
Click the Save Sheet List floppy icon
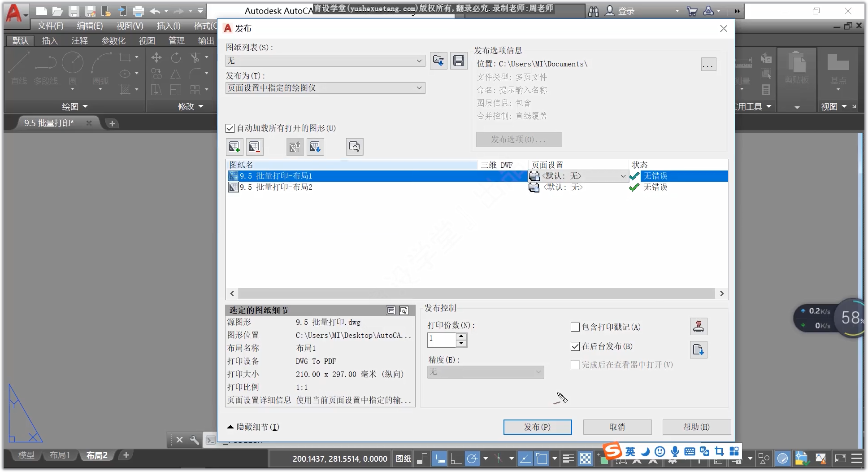[x=459, y=61]
